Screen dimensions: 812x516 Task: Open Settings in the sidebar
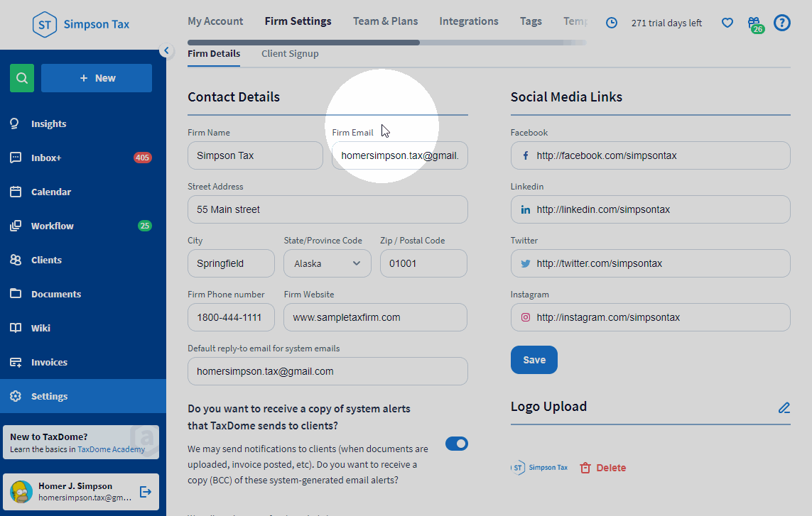pos(83,396)
